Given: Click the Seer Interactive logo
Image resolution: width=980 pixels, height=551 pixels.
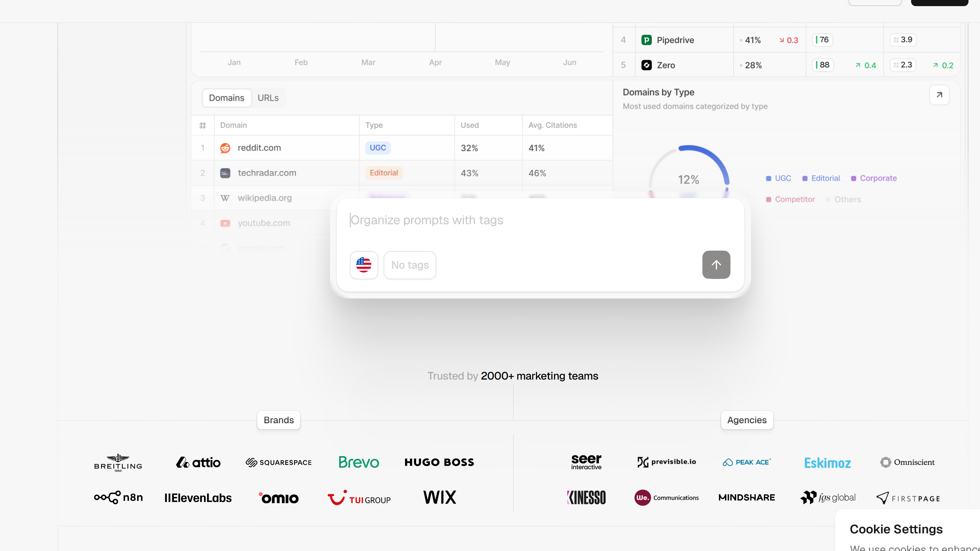Looking at the screenshot, I should (586, 462).
